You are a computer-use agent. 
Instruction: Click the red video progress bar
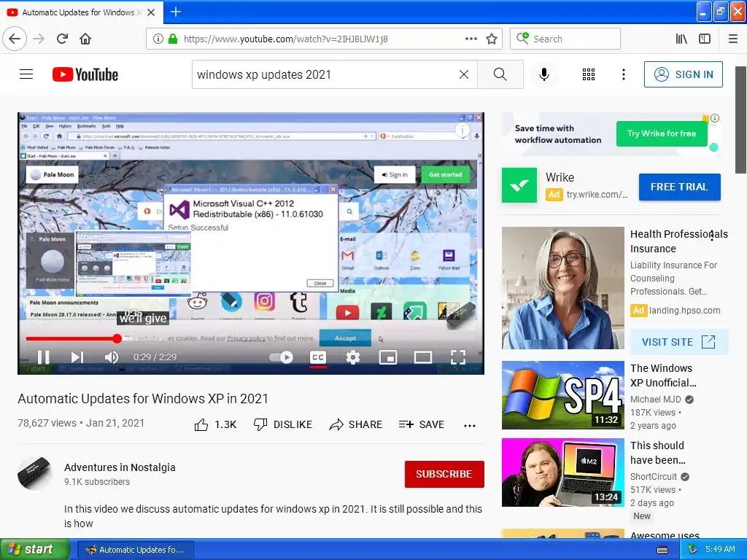(x=71, y=338)
